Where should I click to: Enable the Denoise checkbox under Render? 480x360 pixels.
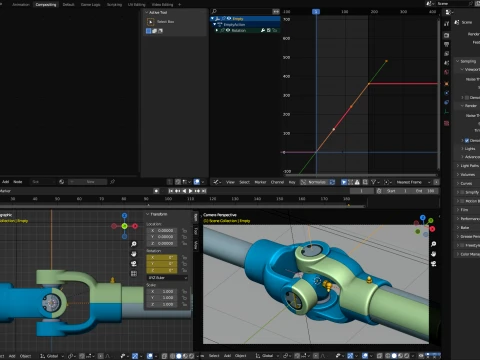coord(467,140)
